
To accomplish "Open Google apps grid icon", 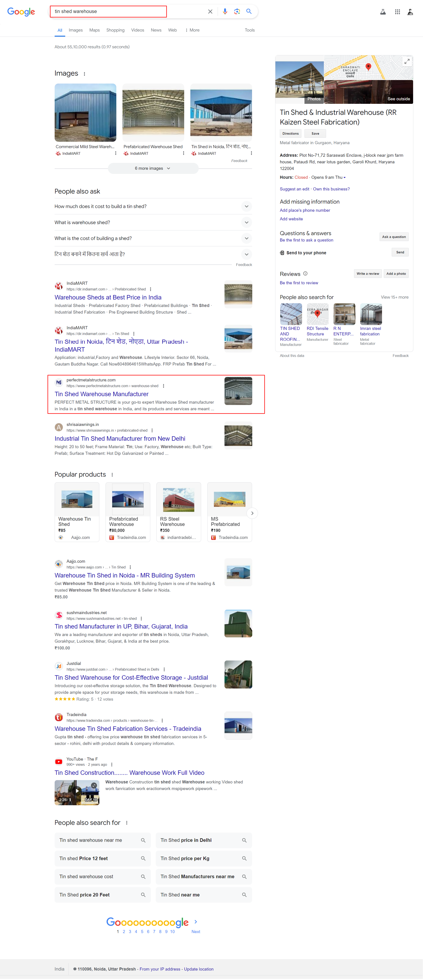I will click(x=397, y=12).
